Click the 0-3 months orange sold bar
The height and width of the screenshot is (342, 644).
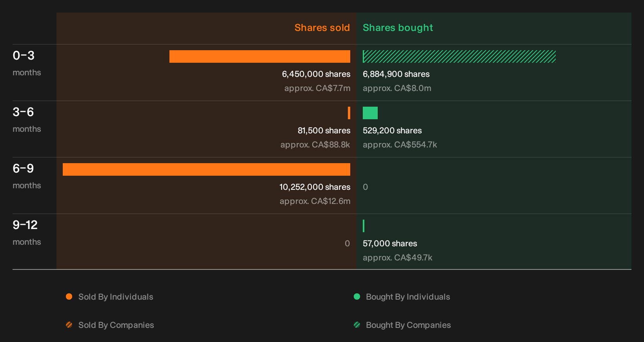coord(260,56)
